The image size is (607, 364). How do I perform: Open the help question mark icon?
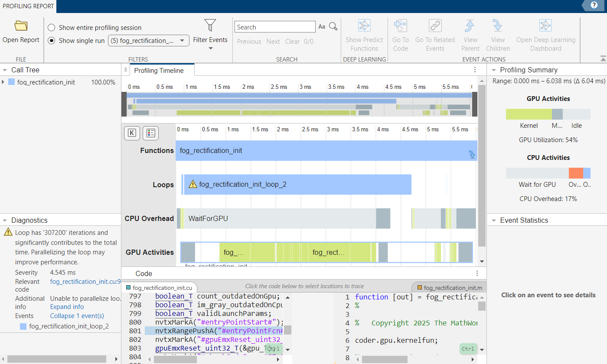click(594, 6)
